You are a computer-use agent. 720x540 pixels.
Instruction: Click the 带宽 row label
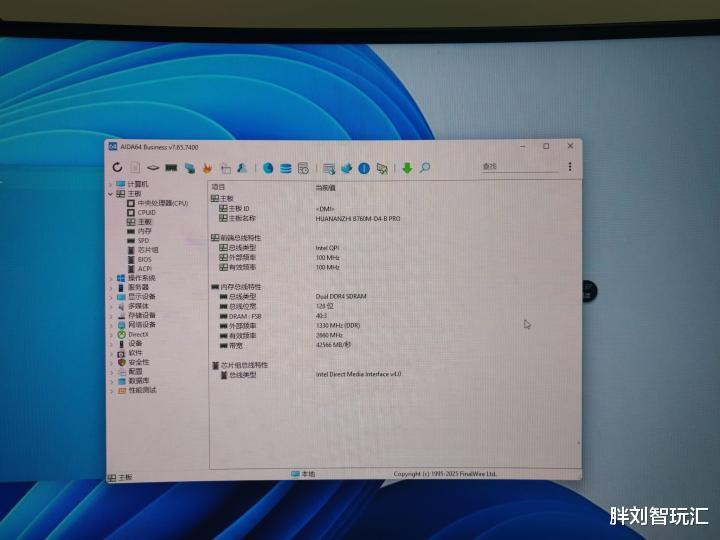(x=236, y=345)
